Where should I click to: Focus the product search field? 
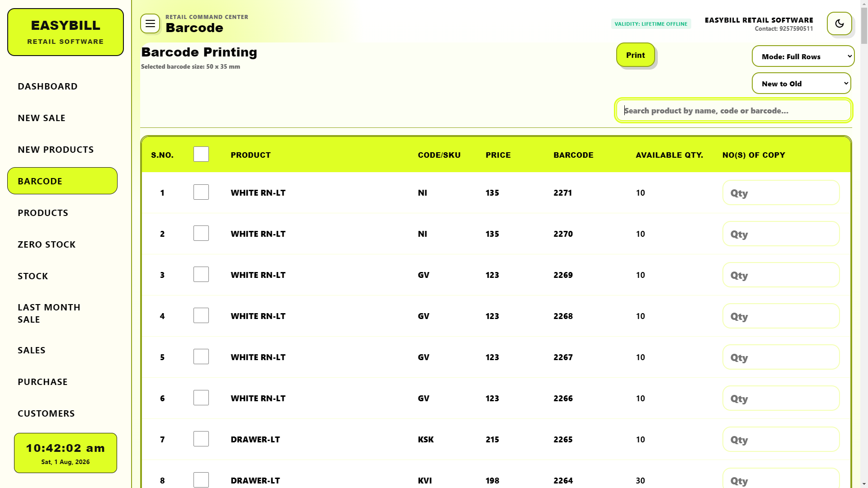733,110
